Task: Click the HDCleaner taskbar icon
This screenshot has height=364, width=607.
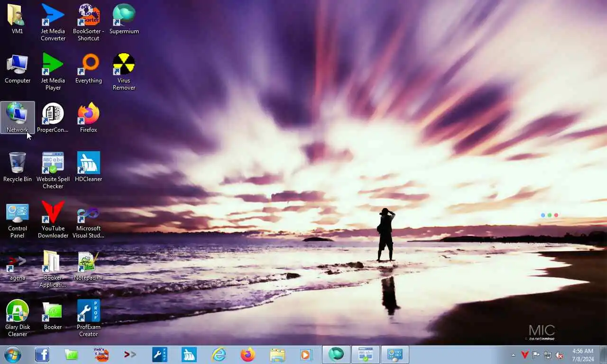Action: click(189, 355)
